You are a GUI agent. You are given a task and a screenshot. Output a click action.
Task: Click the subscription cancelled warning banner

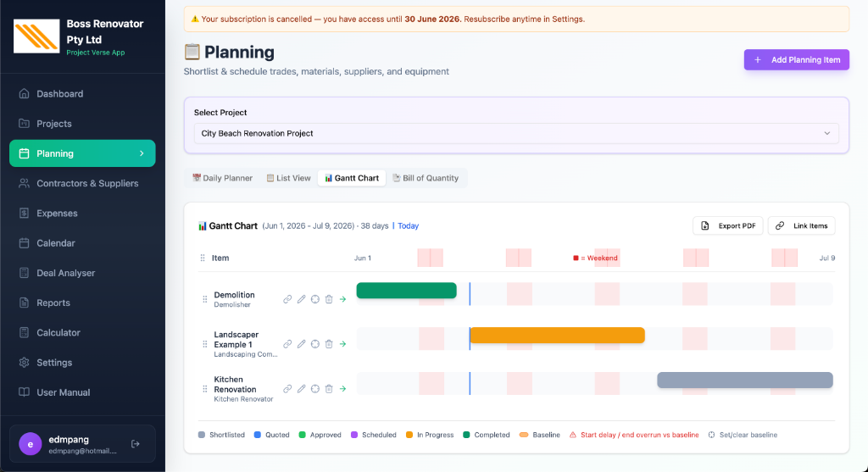pyautogui.click(x=516, y=19)
